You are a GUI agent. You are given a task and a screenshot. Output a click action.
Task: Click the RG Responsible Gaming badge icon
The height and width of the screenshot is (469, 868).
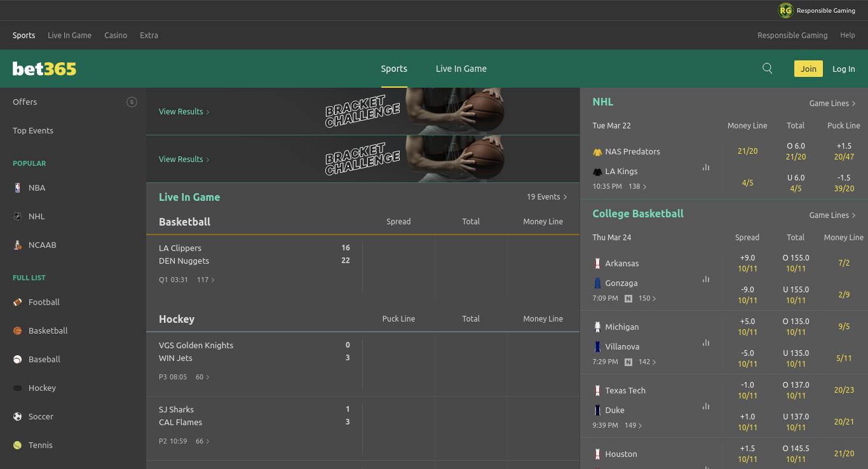coord(785,10)
